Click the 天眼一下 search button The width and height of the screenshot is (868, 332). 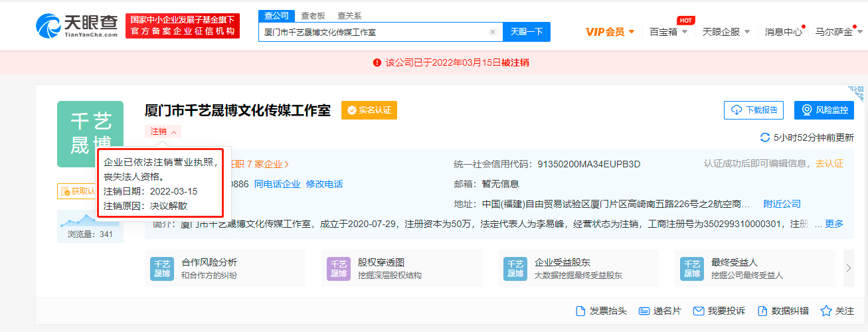click(527, 32)
